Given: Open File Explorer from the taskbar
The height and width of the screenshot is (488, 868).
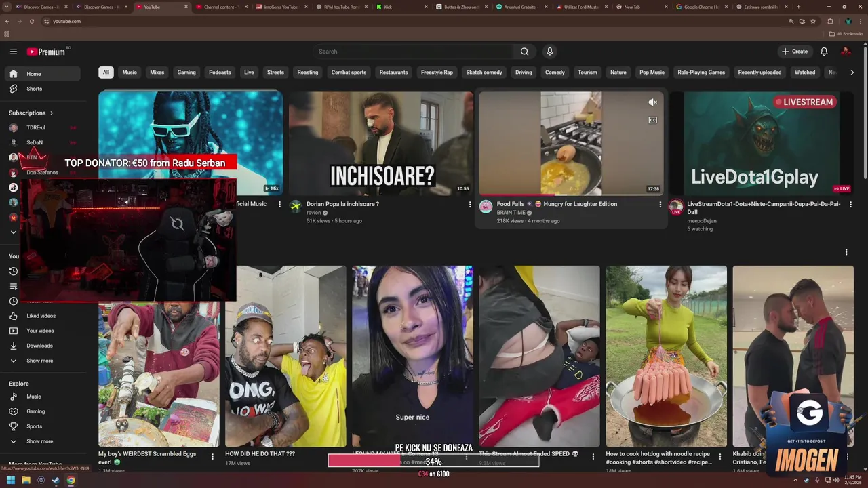Looking at the screenshot, I should coord(26,481).
